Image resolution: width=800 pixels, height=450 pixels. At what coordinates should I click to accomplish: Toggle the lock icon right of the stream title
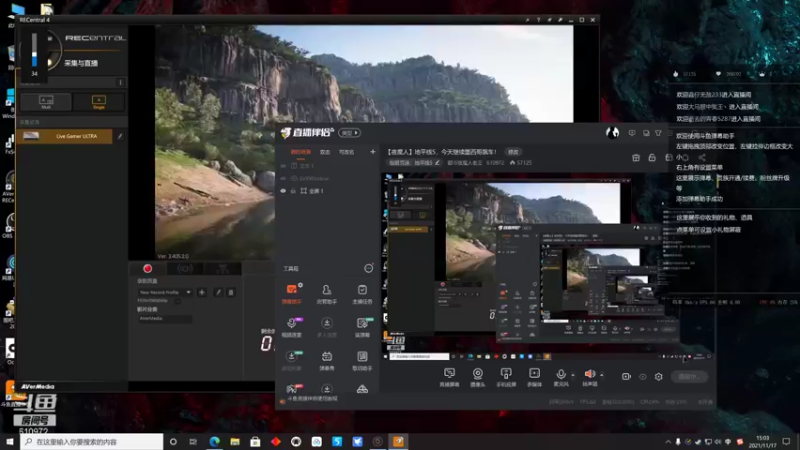click(652, 158)
